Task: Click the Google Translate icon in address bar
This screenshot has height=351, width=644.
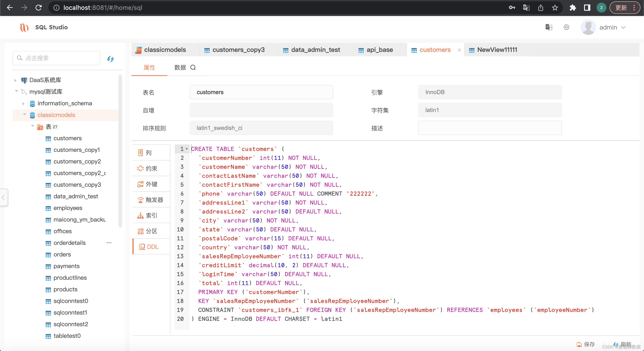Action: tap(526, 8)
